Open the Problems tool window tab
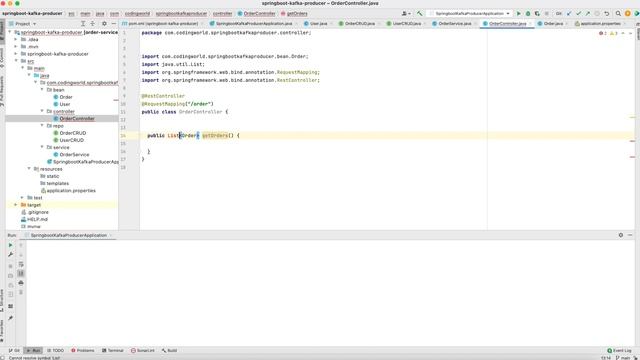 point(83,351)
